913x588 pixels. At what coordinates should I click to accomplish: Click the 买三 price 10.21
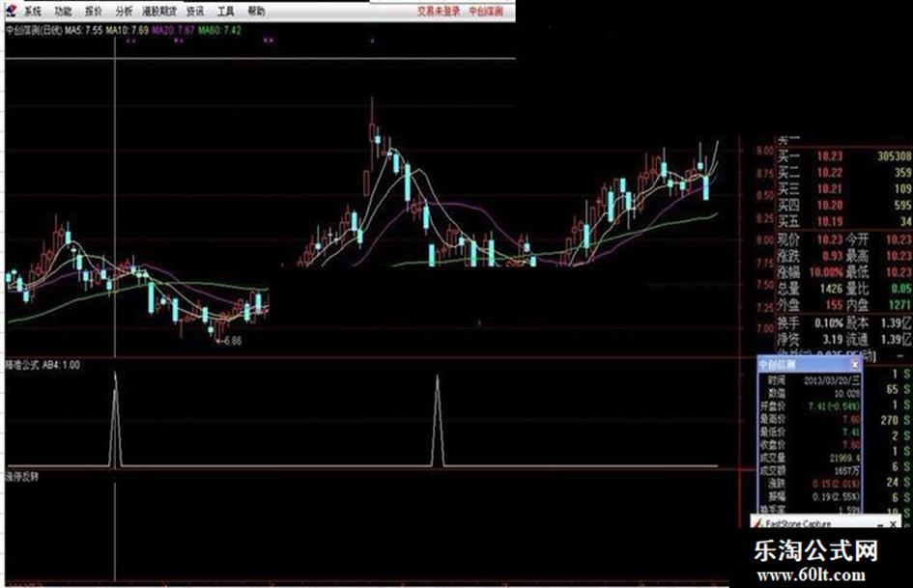[x=829, y=189]
